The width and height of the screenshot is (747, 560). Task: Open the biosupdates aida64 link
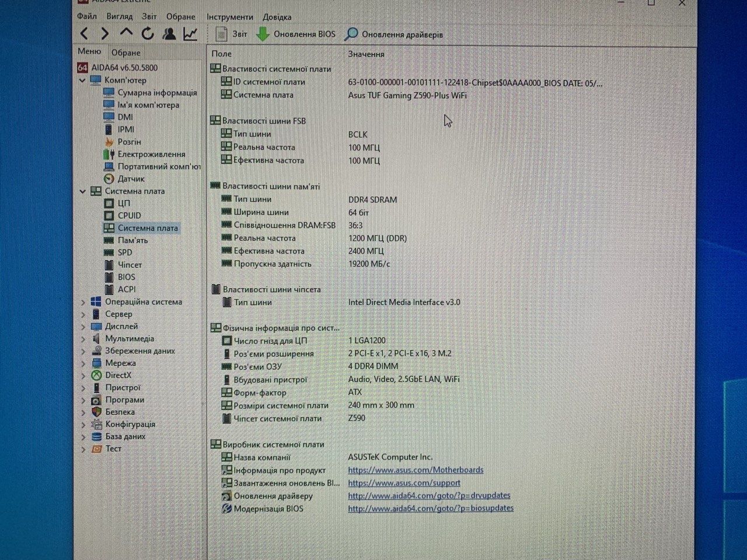431,508
